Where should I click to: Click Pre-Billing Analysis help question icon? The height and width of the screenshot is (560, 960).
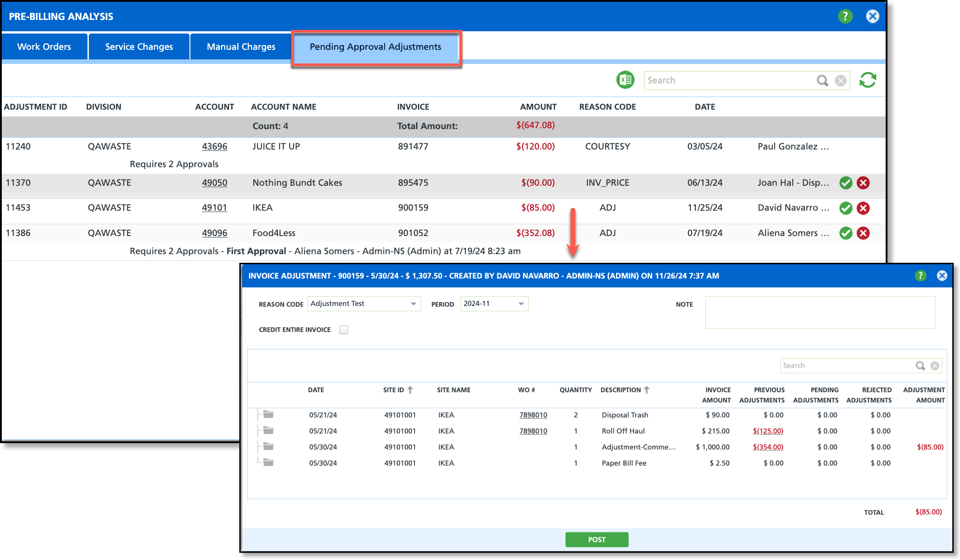845,16
